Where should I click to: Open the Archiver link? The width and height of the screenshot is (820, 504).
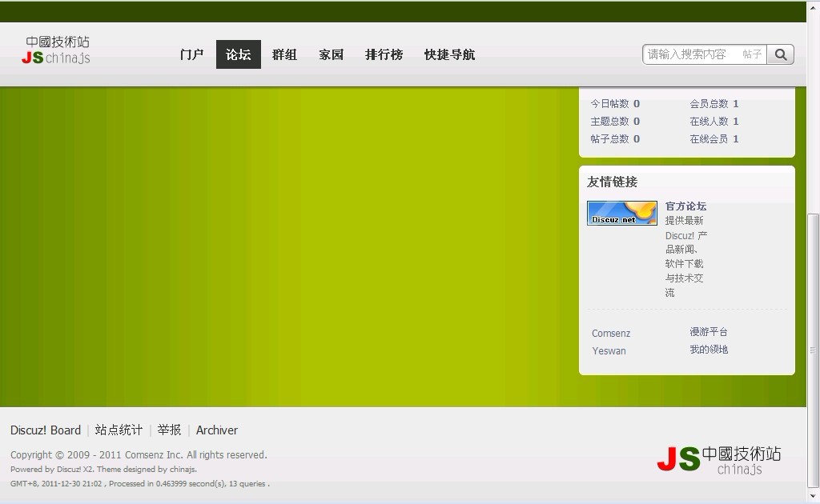216,430
